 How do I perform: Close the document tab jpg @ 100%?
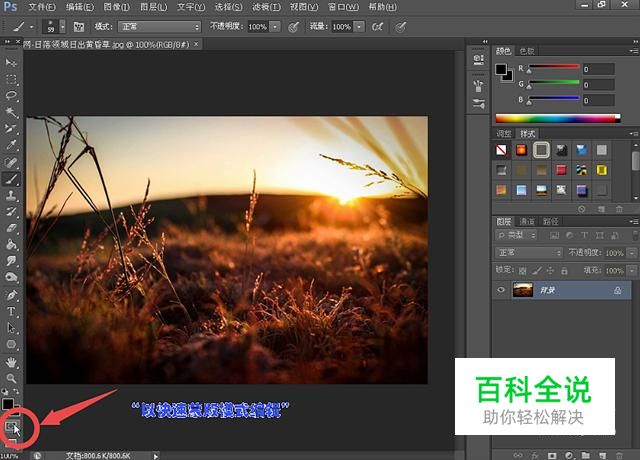[x=196, y=44]
